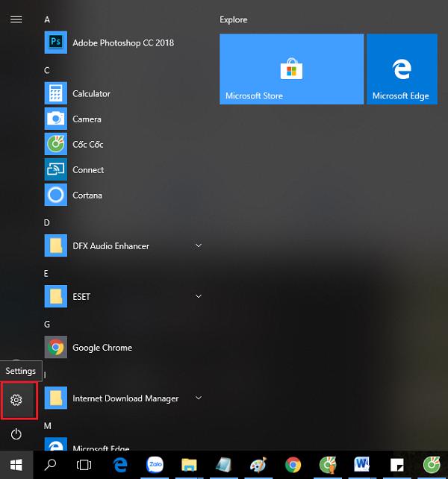Viewport: 448px width, 479px height.
Task: Open the Camera app from list
Action: (87, 119)
